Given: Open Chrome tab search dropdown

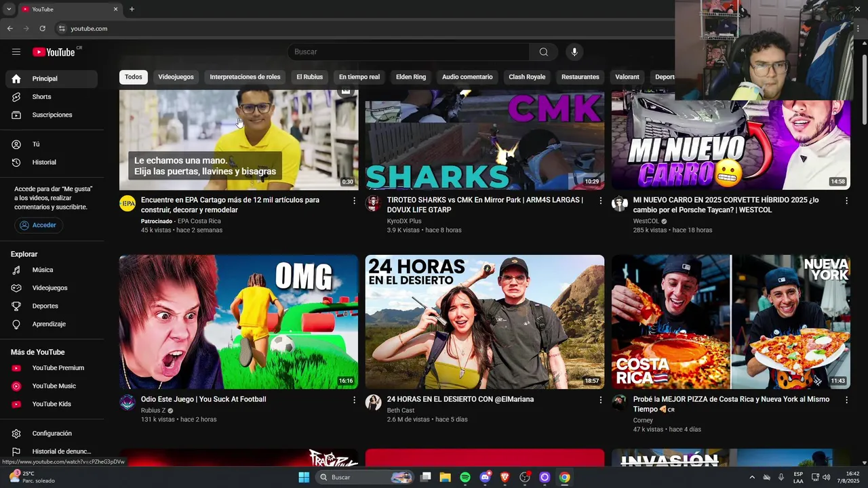Looking at the screenshot, I should [9, 9].
